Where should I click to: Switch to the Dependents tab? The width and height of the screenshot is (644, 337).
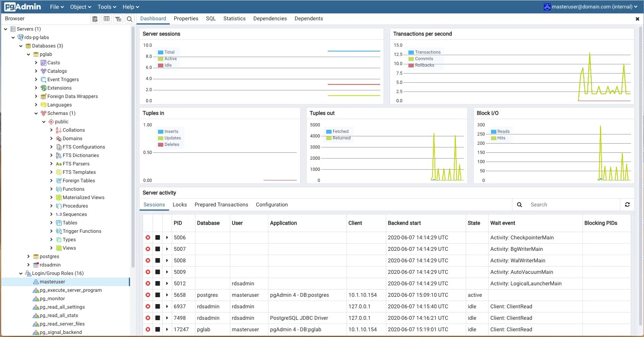click(x=309, y=18)
